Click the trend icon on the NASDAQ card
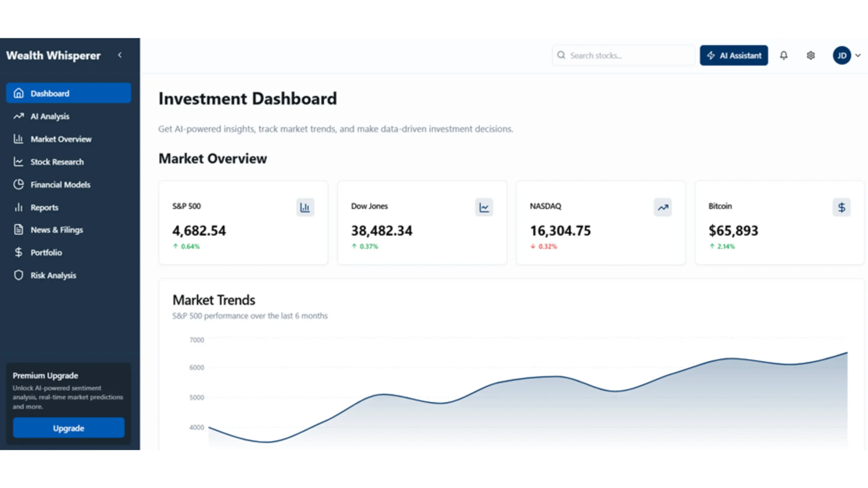The width and height of the screenshot is (868, 488). (x=663, y=207)
